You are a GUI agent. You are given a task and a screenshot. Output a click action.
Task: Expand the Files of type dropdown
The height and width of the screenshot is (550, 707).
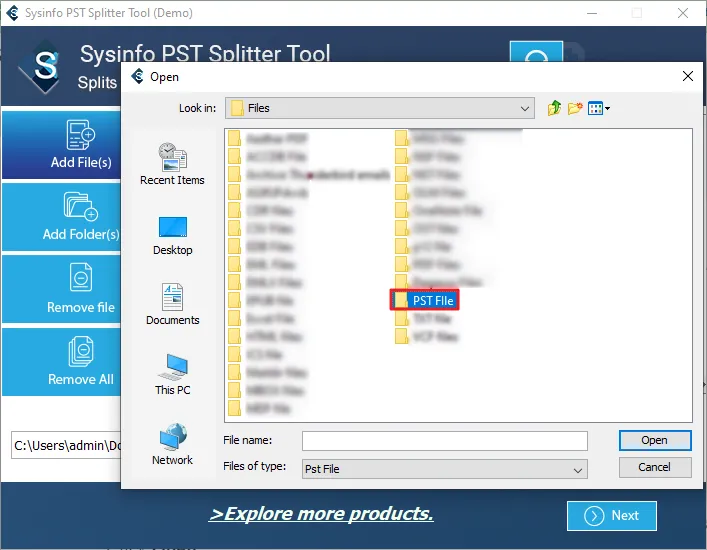click(x=578, y=469)
